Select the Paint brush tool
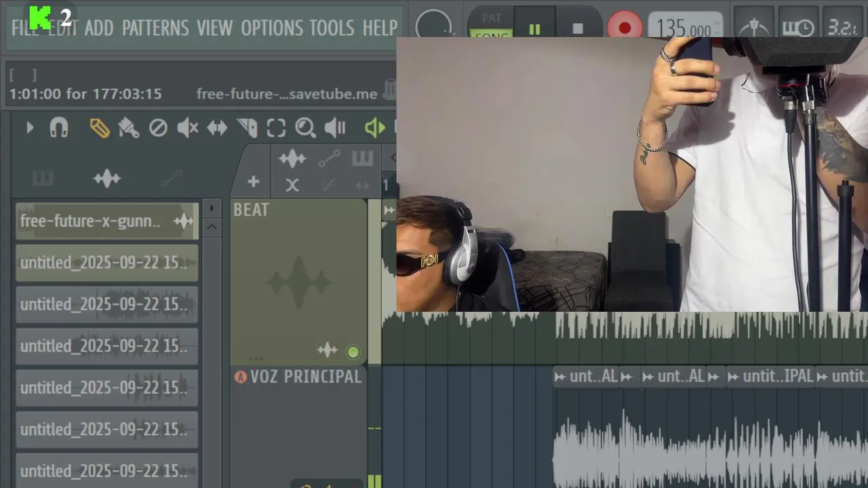Viewport: 868px width, 488px height. pyautogui.click(x=129, y=127)
